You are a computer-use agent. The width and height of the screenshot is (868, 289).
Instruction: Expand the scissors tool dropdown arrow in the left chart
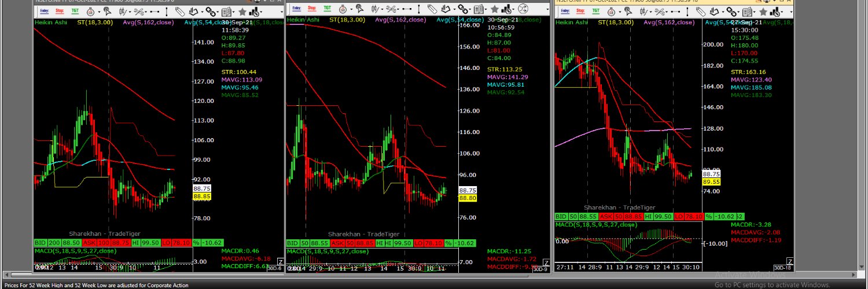click(146, 12)
